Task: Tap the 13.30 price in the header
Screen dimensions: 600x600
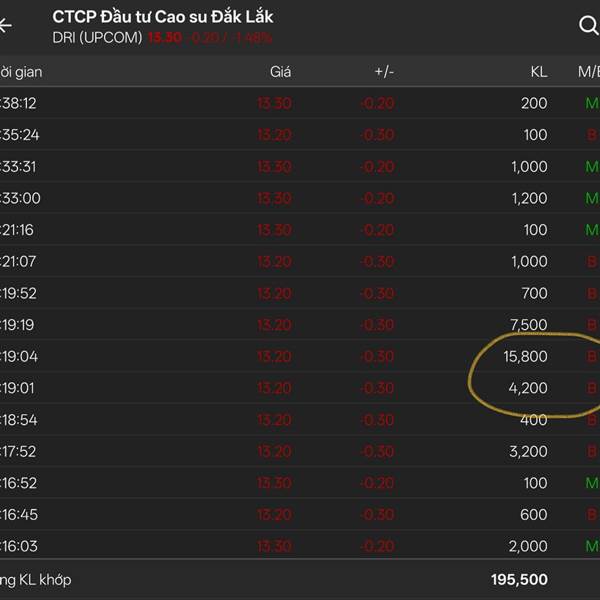Action: point(164,38)
